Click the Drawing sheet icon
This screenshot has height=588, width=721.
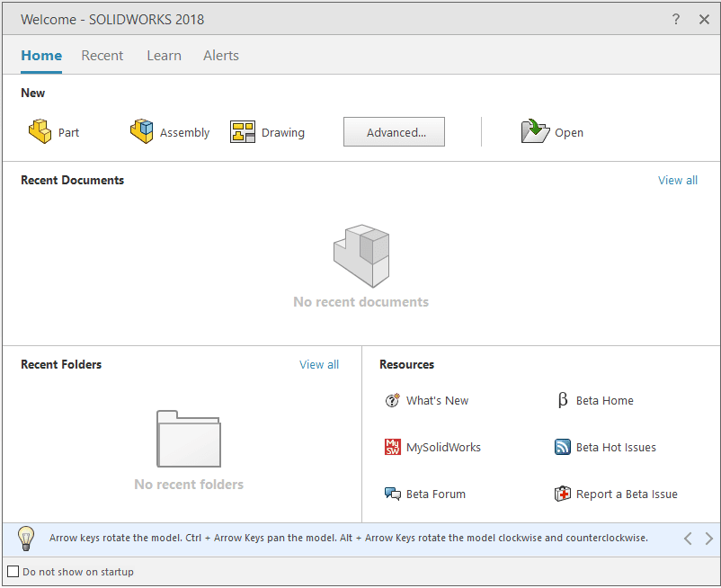click(x=243, y=132)
